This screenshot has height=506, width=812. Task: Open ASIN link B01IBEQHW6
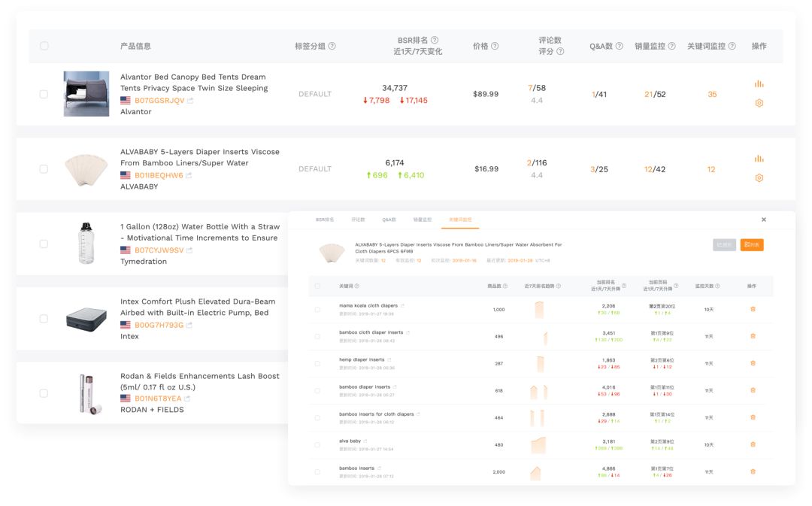click(x=159, y=175)
